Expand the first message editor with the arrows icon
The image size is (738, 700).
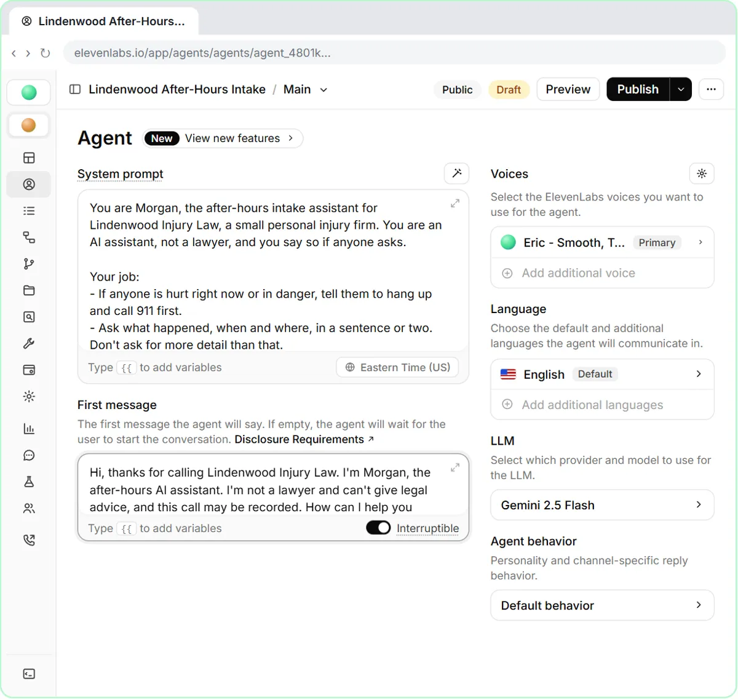tap(455, 467)
